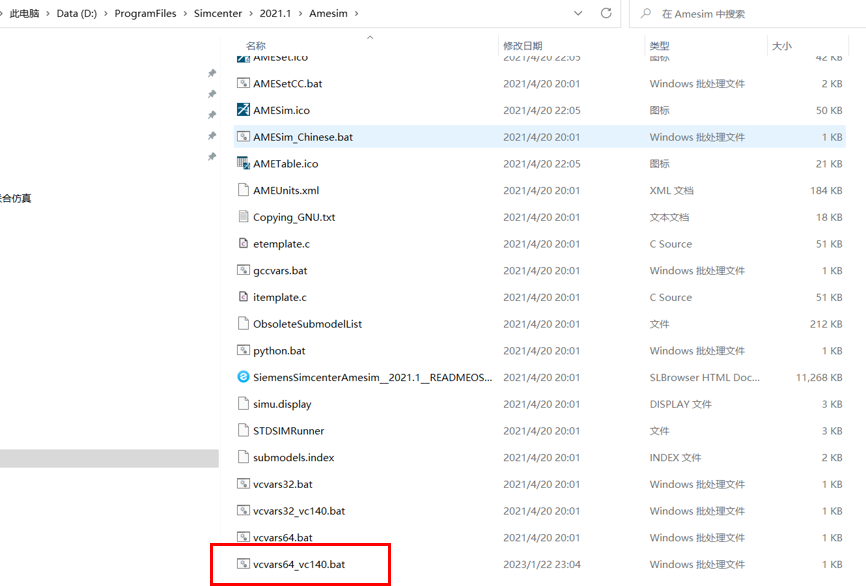The image size is (866, 586).
Task: Open the address bar history dropdown
Action: [578, 13]
